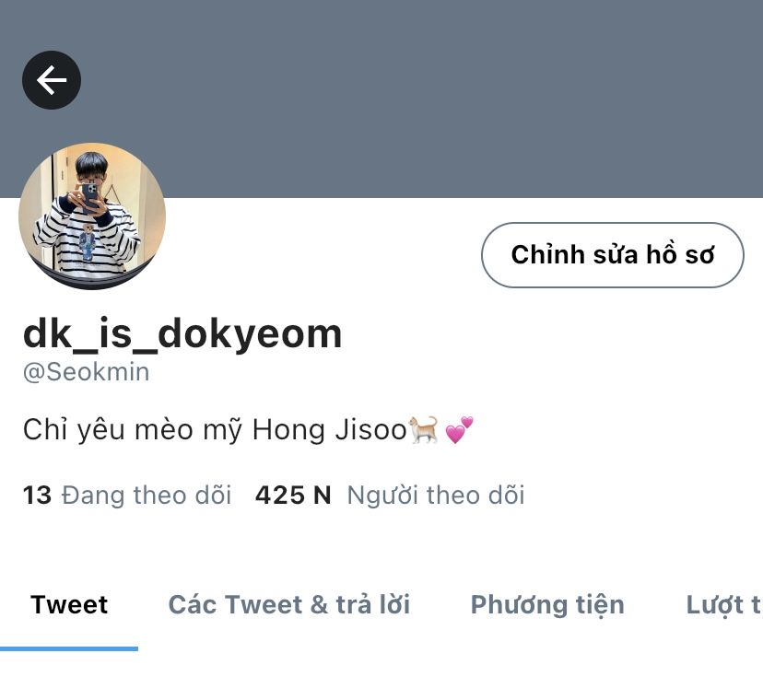Open the partially visible Lượt tab
The image size is (763, 700).
coord(723,606)
